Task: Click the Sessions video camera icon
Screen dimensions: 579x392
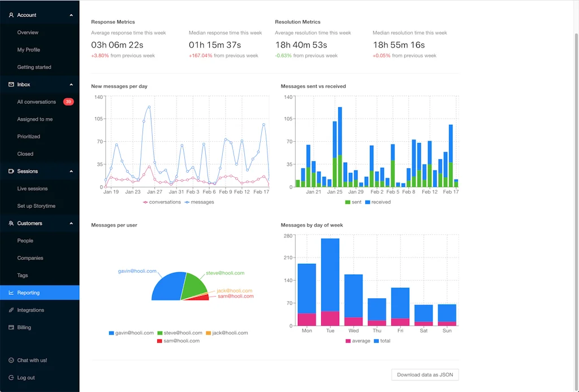Action: pos(11,171)
